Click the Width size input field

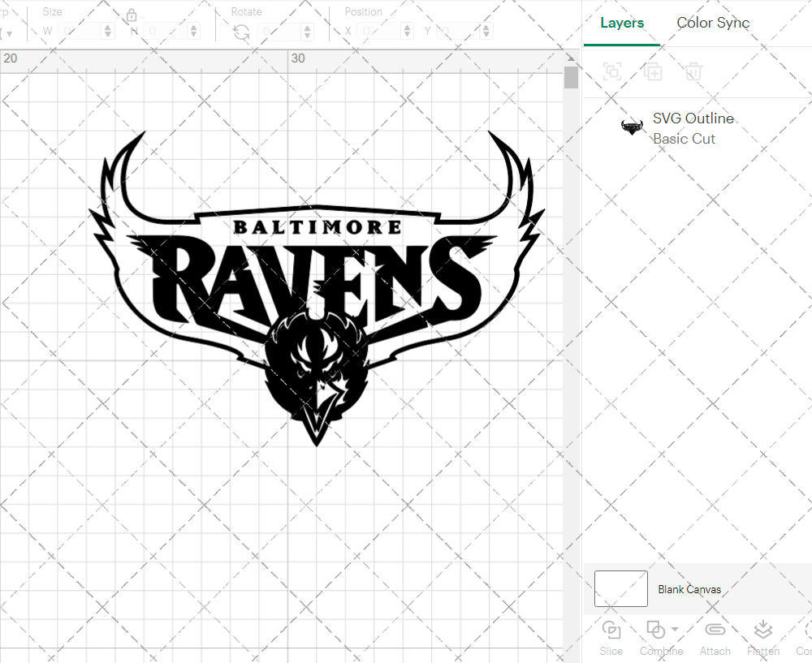[80, 31]
